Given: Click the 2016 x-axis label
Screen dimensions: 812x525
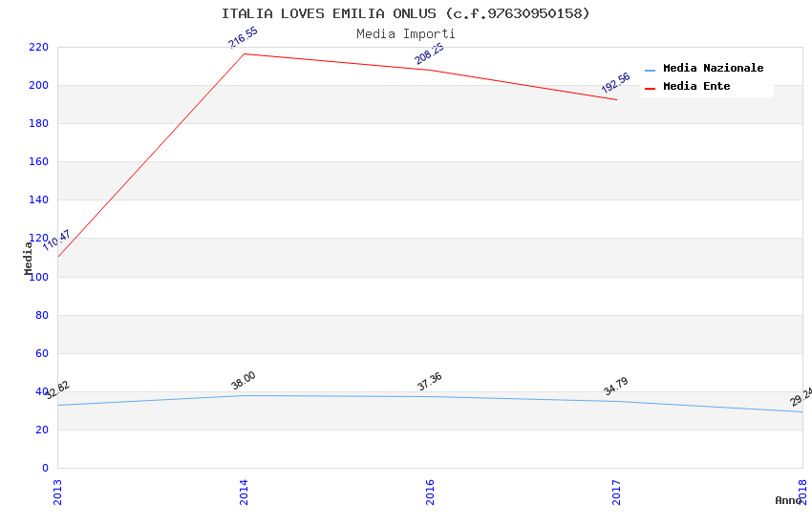Looking at the screenshot, I should tap(430, 493).
